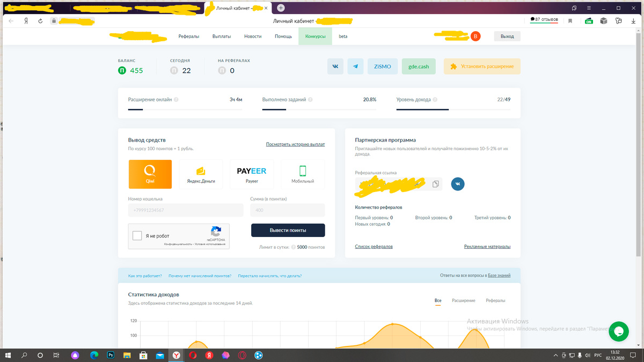Open the Telegram channel icon

tap(355, 67)
